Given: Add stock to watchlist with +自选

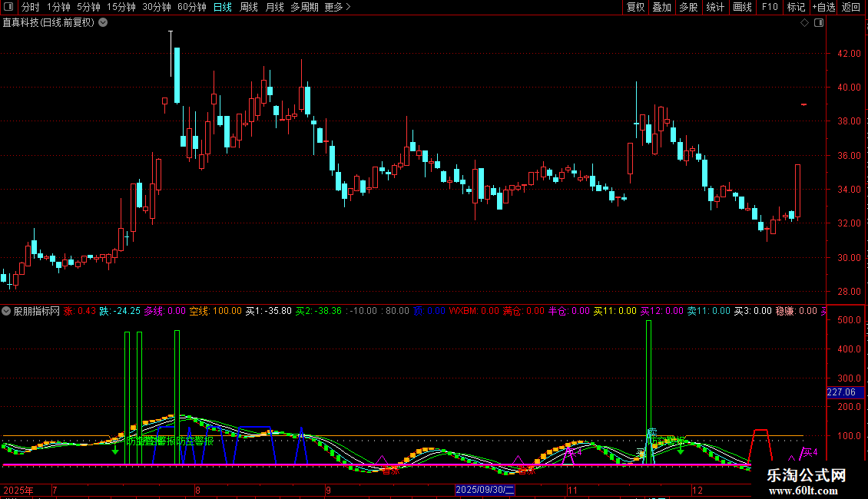Looking at the screenshot, I should 823,7.
